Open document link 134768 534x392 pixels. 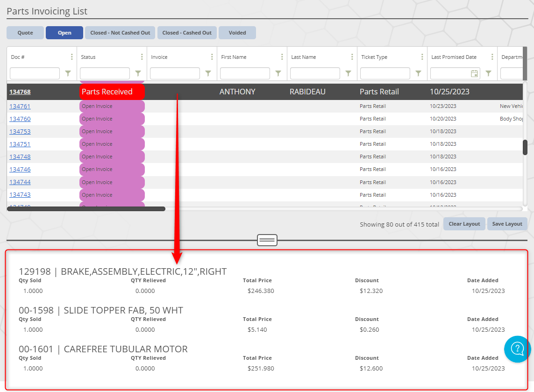20,92
